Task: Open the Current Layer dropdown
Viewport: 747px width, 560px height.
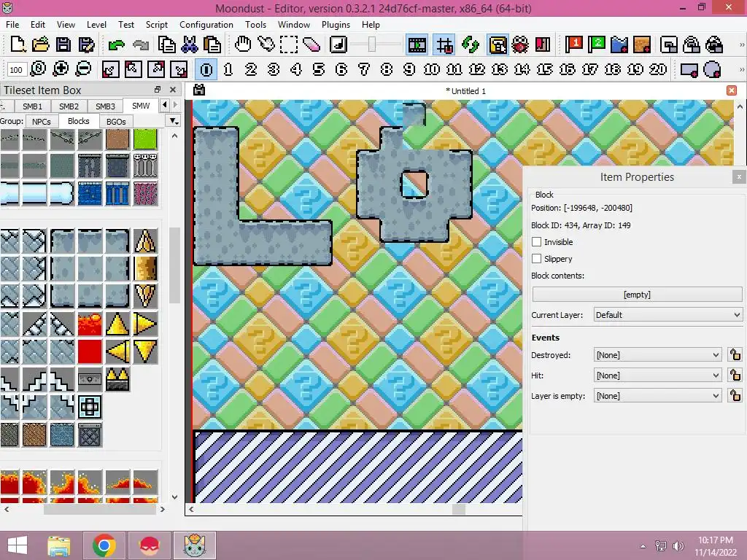Action: point(668,315)
